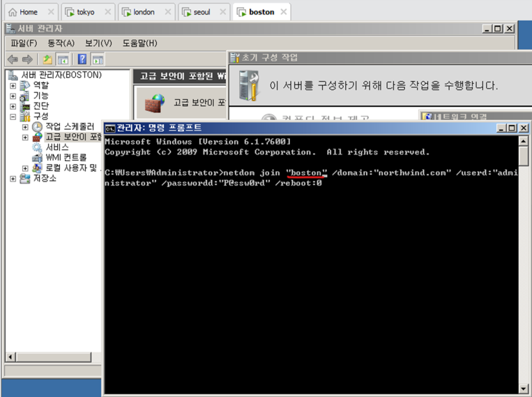Click the advanced firewall brick wall tree icon
This screenshot has width=532, height=397.
(38, 137)
